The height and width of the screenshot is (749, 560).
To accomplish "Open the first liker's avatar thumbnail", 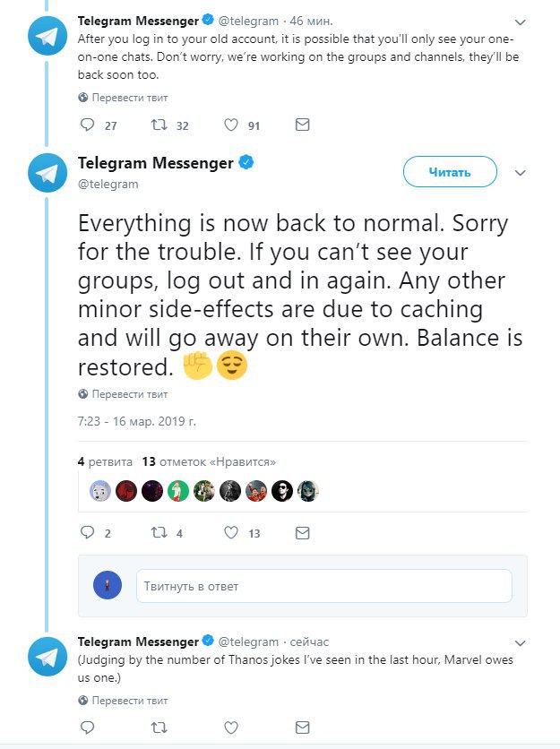I will pos(99,491).
